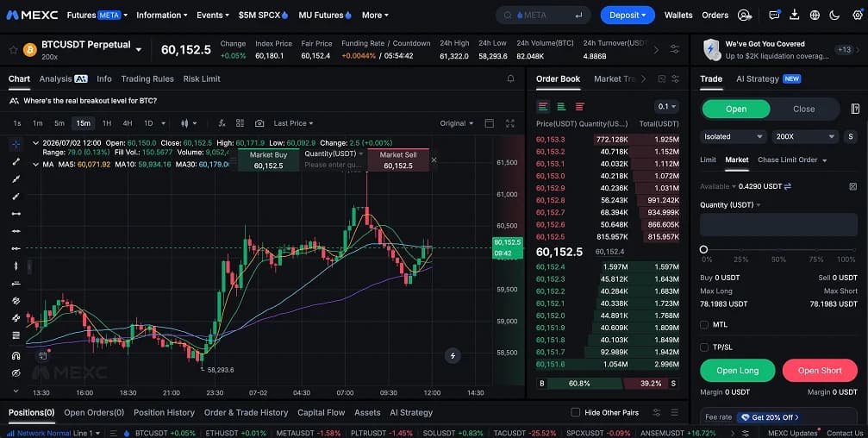This screenshot has width=868, height=438.
Task: Collapse the MA indicator legend chevron
Action: pos(36,165)
